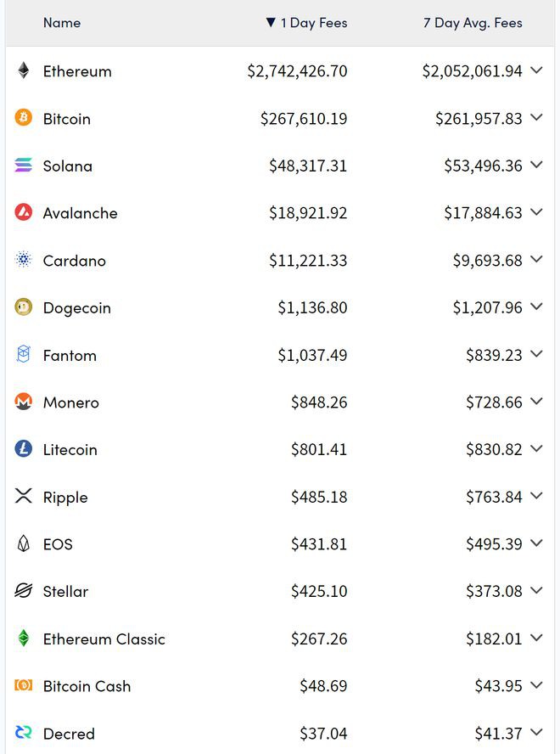
Task: Click the blue Litecoin logo icon
Action: click(x=24, y=449)
